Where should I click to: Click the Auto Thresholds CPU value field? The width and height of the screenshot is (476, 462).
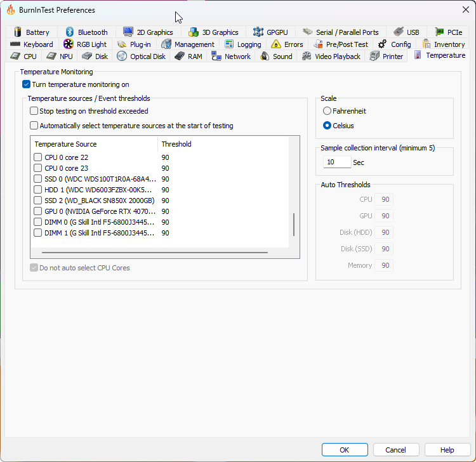tap(384, 199)
